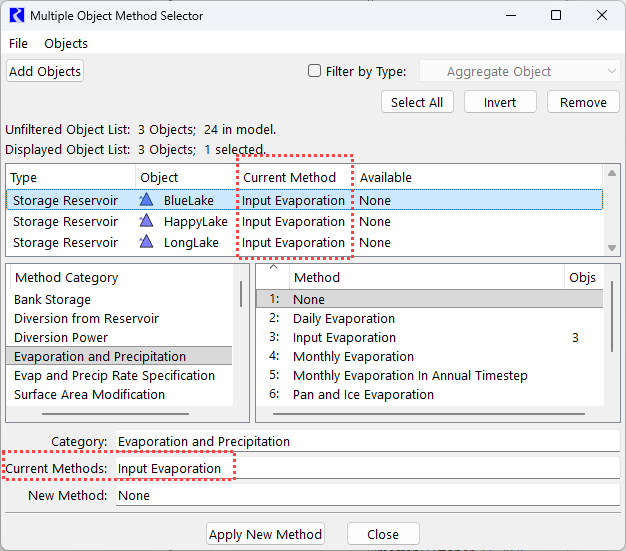
Task: Open the File menu
Action: [x=18, y=44]
